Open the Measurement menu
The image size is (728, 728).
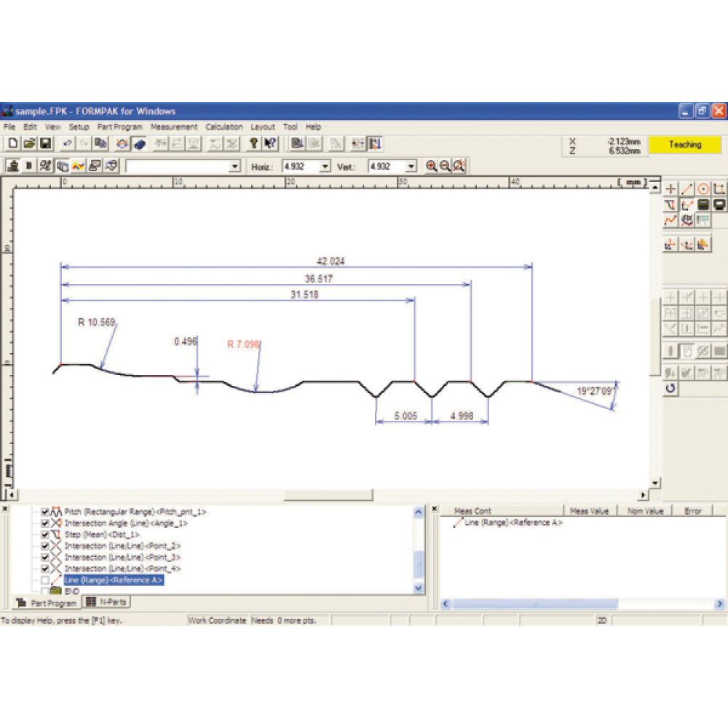[173, 127]
